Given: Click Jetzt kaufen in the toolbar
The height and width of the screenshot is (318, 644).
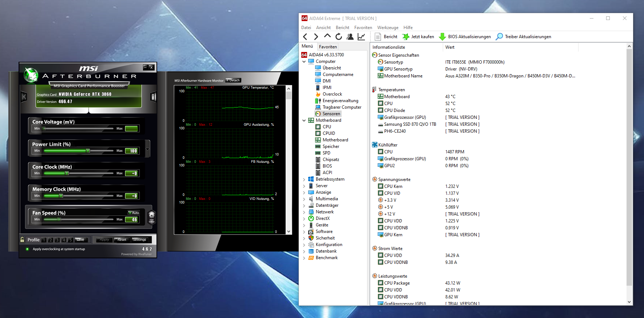Looking at the screenshot, I should 418,37.
